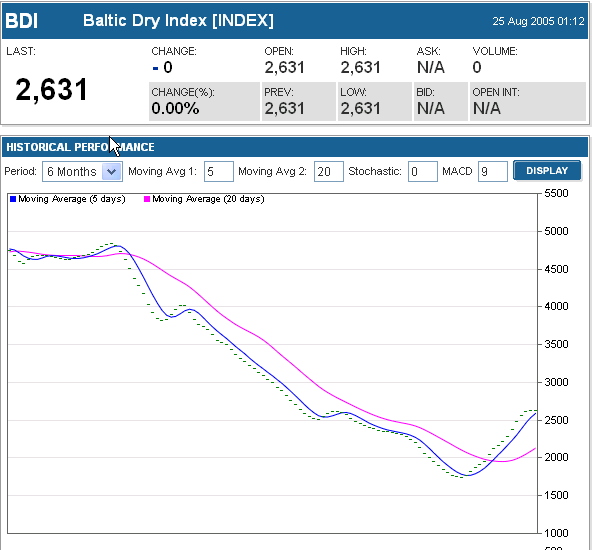Click the PREV value 2,631
The image size is (594, 550).
pos(284,109)
